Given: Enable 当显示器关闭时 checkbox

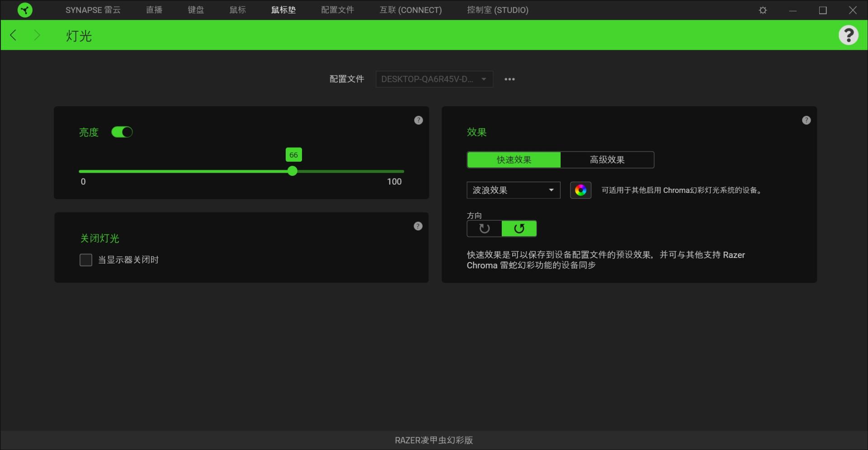Looking at the screenshot, I should pos(85,260).
